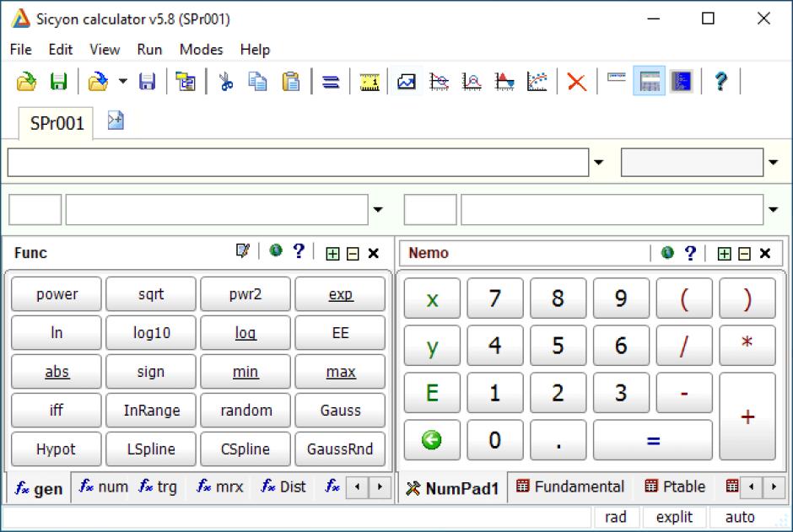Switch to the Ptable tab
This screenshot has width=793, height=532.
(x=675, y=486)
